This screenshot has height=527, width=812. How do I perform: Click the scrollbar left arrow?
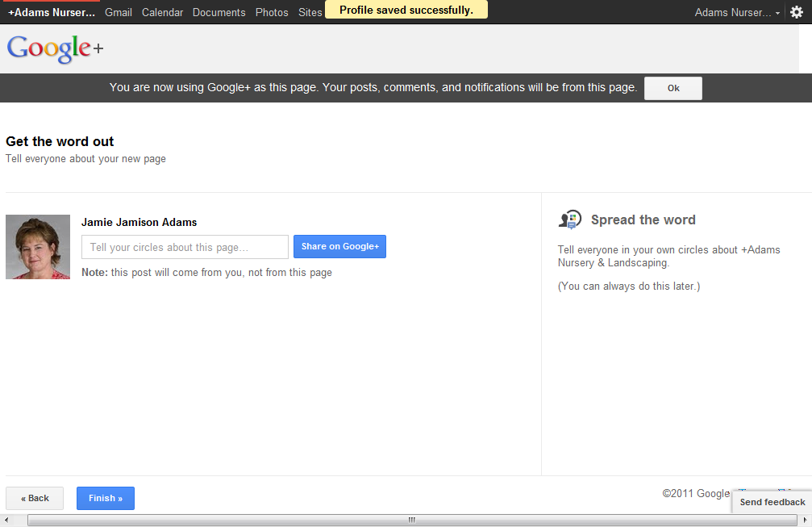pyautogui.click(x=6, y=521)
